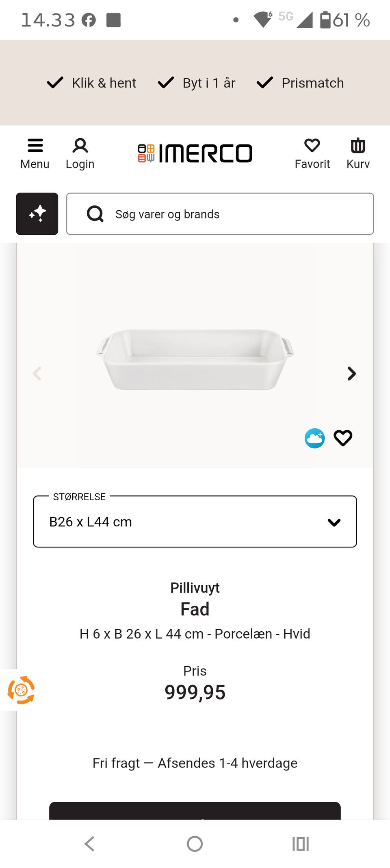Open the Kurv basket icon

pos(358,146)
